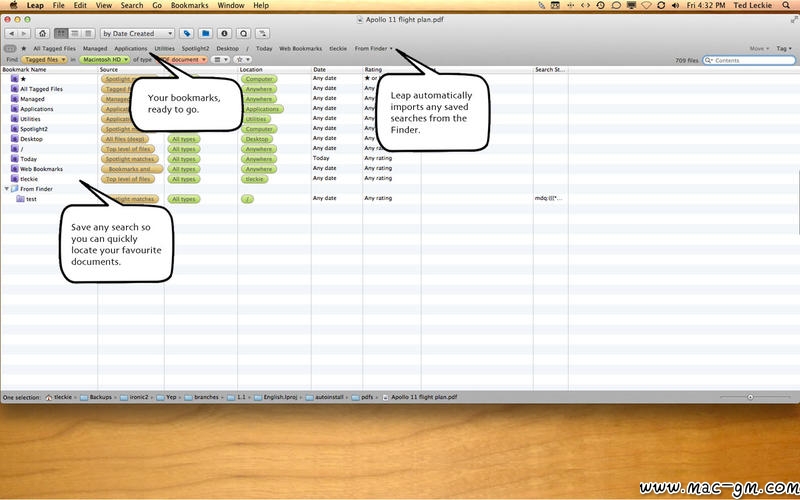
Task: Click the Quick Look toolbar icon
Action: [243, 33]
